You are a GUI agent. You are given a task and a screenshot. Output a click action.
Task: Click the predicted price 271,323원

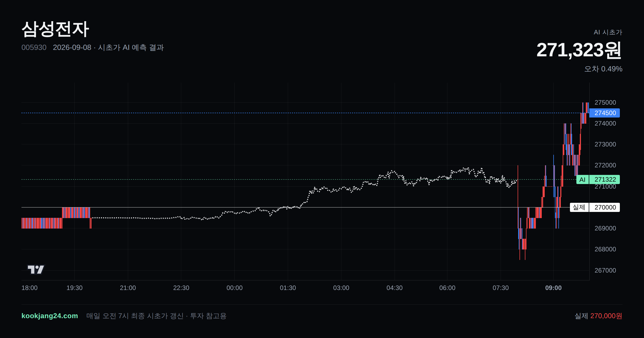(x=579, y=50)
